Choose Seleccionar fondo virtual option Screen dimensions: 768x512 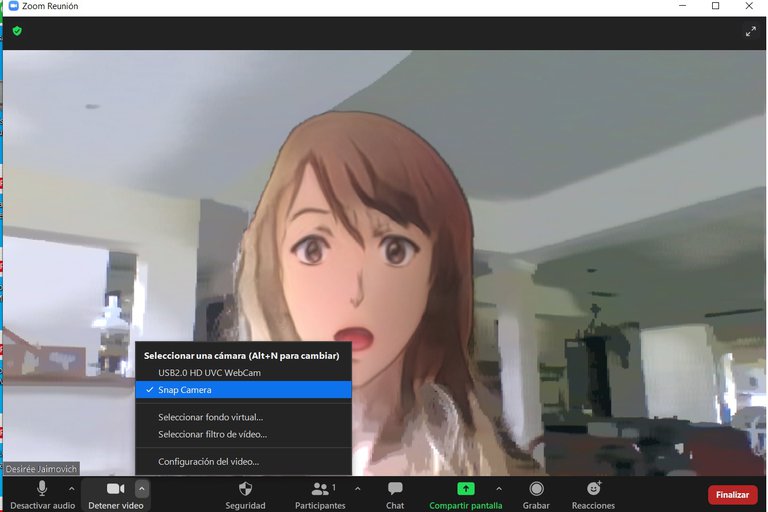pyautogui.click(x=243, y=417)
